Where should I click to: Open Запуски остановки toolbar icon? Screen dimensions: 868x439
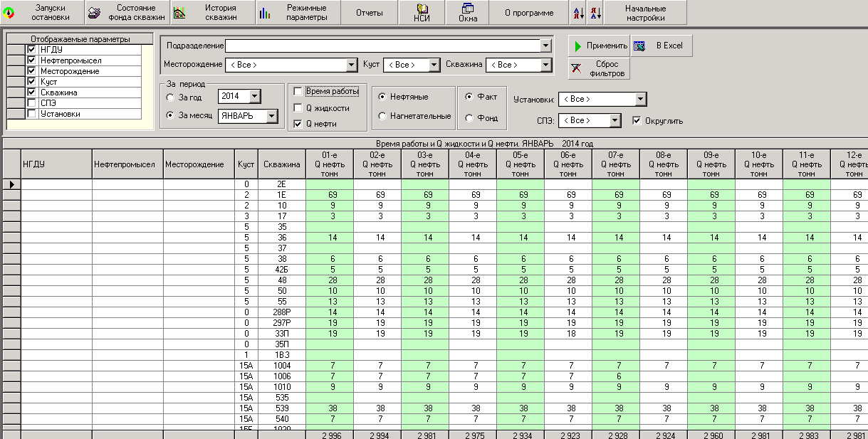click(x=9, y=13)
